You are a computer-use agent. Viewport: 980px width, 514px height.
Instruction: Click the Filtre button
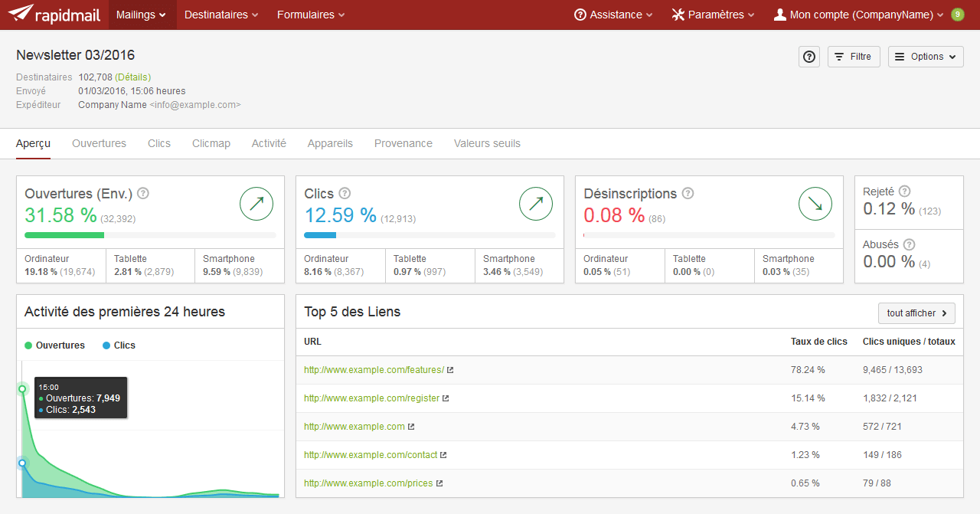854,57
